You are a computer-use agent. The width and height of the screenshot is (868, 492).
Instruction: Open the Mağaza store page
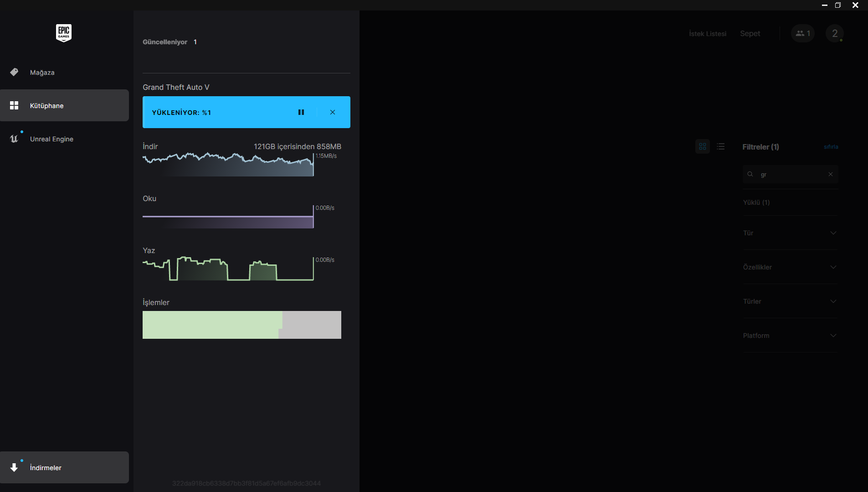click(64, 73)
